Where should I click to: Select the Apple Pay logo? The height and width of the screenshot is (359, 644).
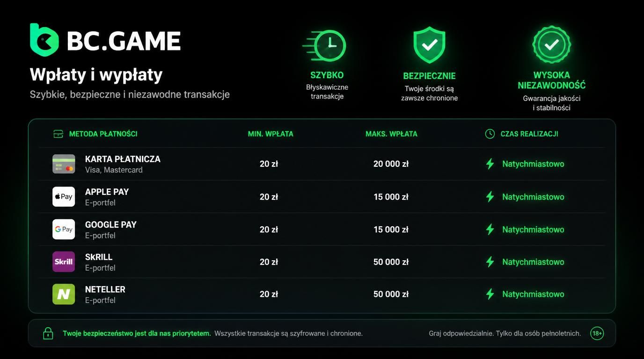tap(64, 197)
